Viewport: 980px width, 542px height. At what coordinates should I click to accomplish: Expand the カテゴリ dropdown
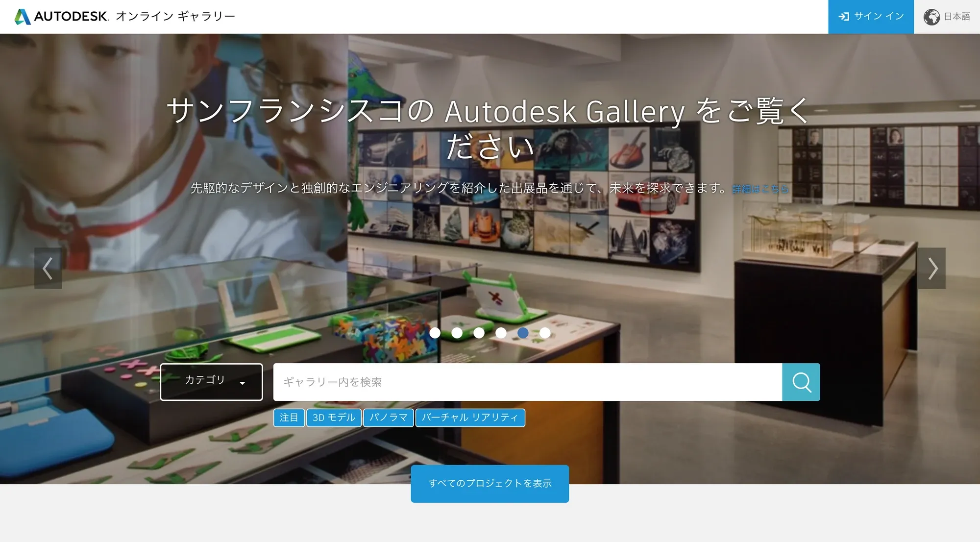coord(211,382)
